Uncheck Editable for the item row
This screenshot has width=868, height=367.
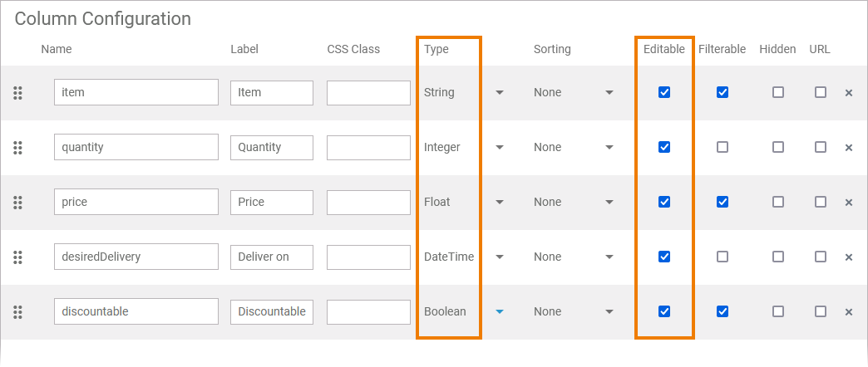pos(664,93)
